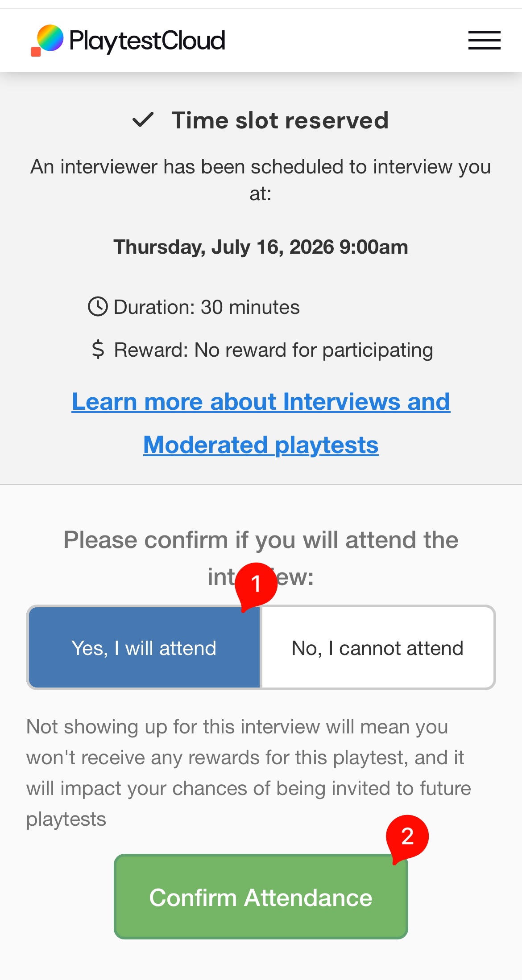Image resolution: width=522 pixels, height=980 pixels.
Task: Click the dollar sign icon next to Reward
Action: 98,350
